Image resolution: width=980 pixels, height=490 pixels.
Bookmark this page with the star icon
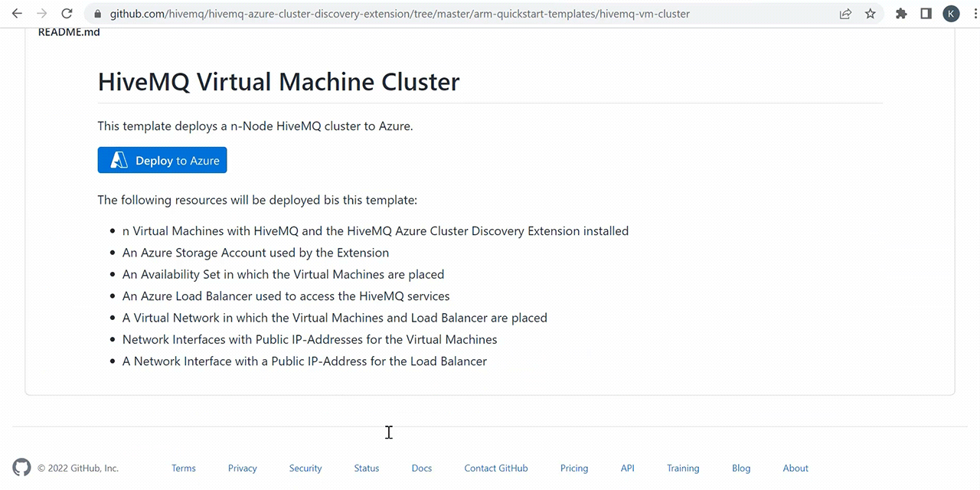[x=870, y=14]
